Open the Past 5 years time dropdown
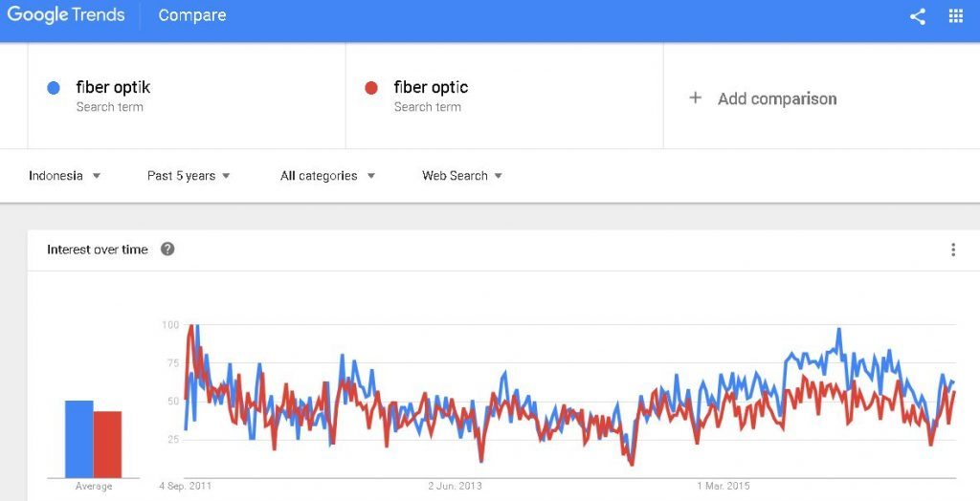Screen dimensions: 980x501 point(189,176)
